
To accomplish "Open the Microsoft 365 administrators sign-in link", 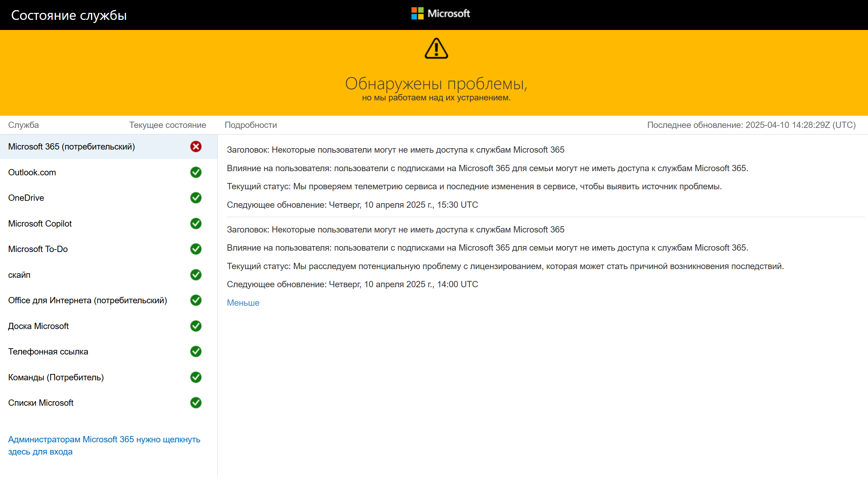I will click(104, 445).
